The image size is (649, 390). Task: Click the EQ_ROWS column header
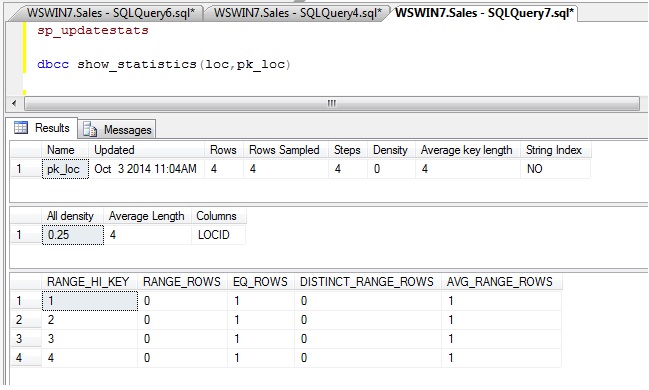261,282
